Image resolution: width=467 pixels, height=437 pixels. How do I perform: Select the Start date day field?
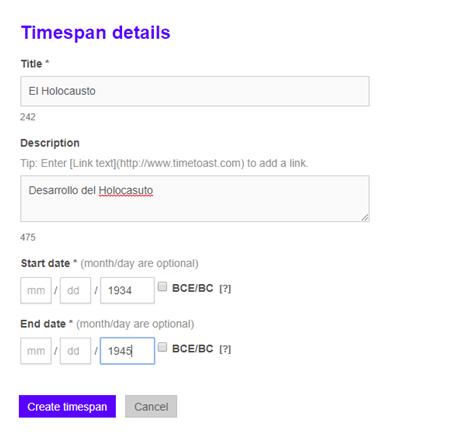75,290
